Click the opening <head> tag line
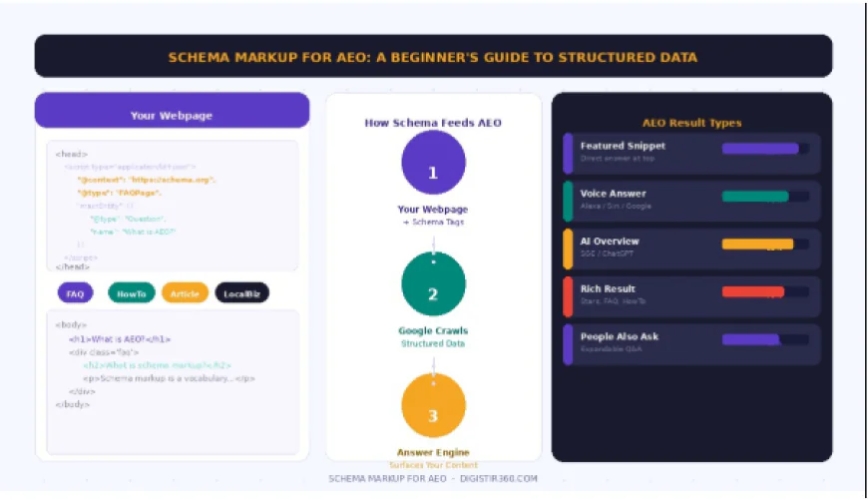Viewport: 868px width, 501px height. 72,154
